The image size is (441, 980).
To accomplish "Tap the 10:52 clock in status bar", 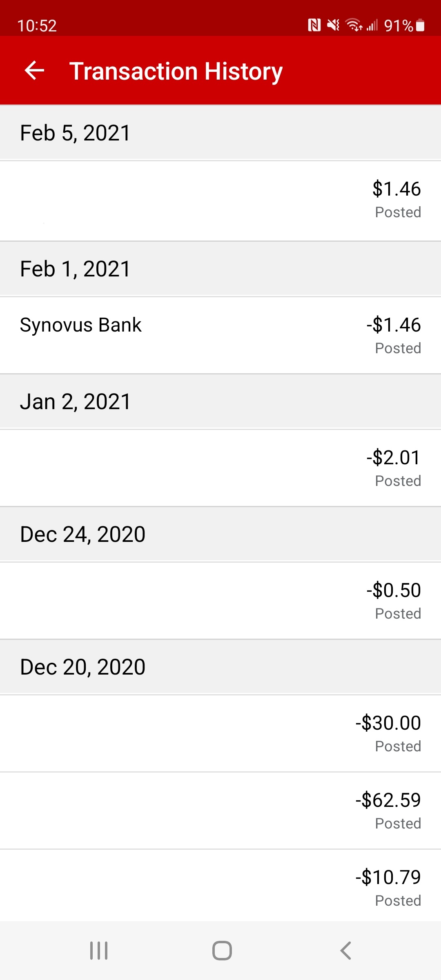I will click(x=37, y=26).
